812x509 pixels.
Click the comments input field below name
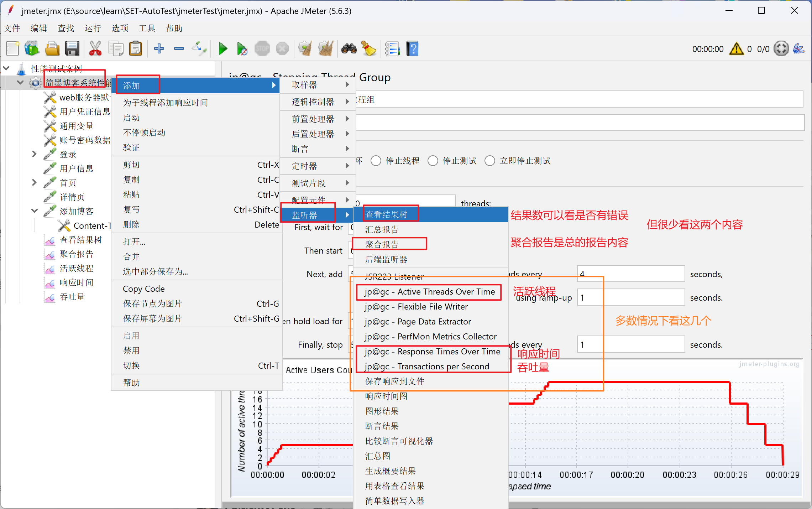580,123
